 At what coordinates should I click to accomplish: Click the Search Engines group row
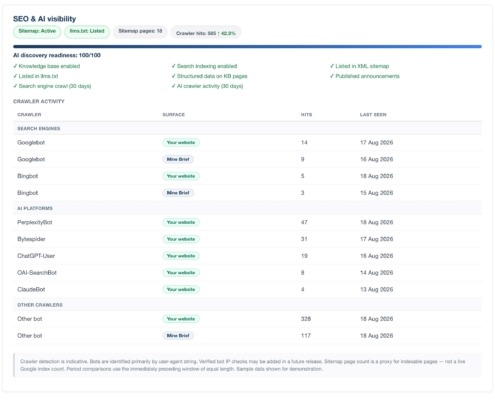[247, 128]
